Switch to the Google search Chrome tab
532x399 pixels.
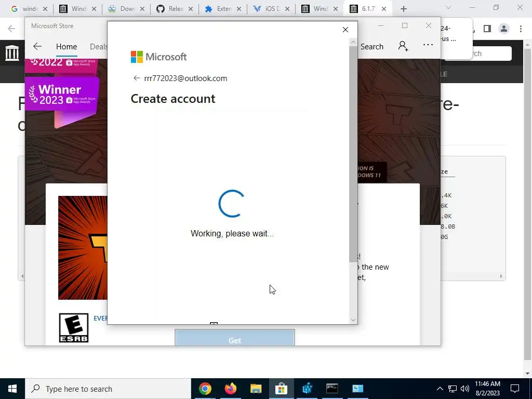click(x=25, y=9)
